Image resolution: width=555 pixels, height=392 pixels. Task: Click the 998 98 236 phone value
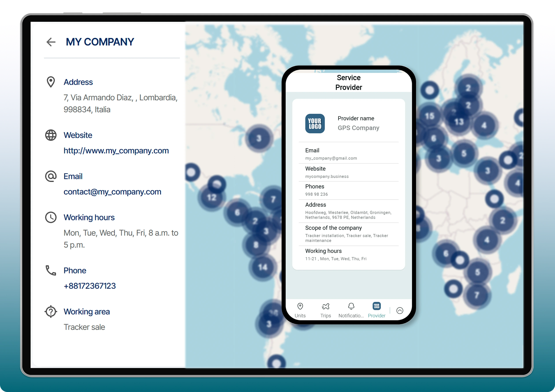(x=316, y=194)
